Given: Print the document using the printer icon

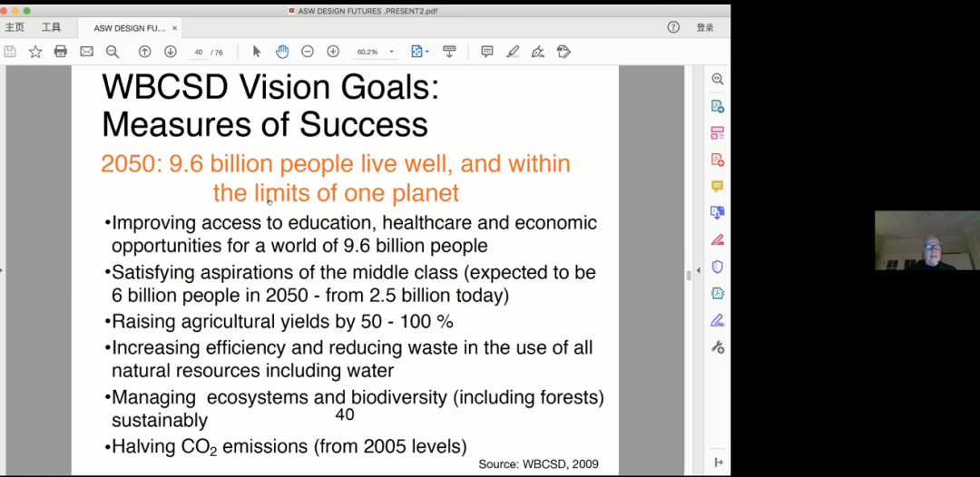Looking at the screenshot, I should pos(61,52).
